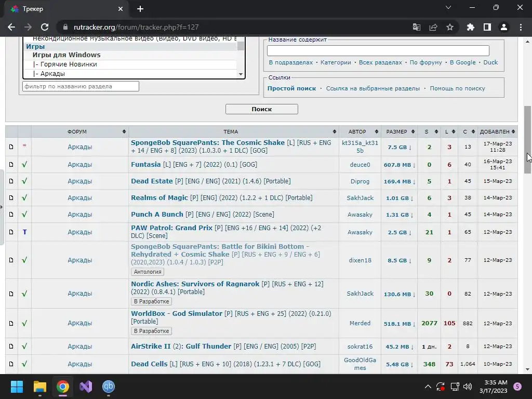This screenshot has height=399, width=532.
Task: Open Помощь по поиску link
Action: click(457, 88)
